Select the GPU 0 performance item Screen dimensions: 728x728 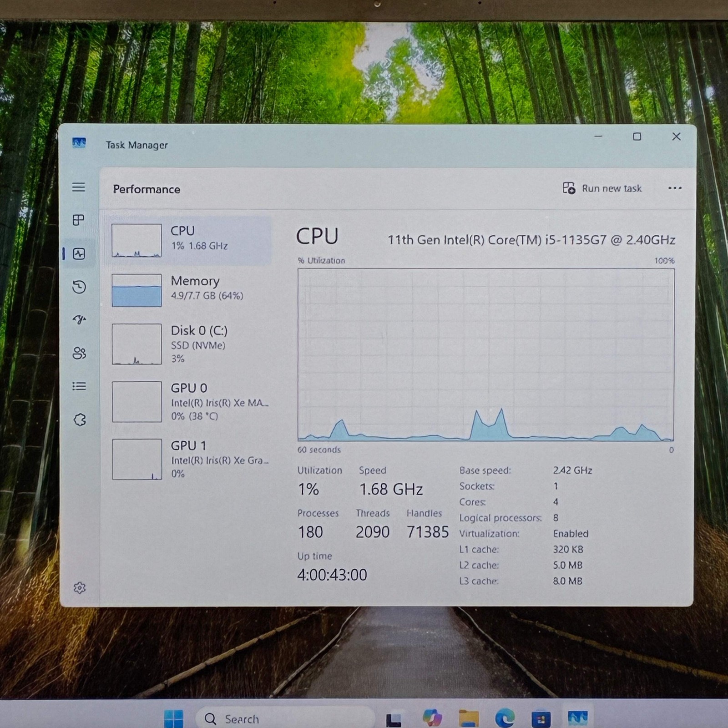pyautogui.click(x=191, y=402)
